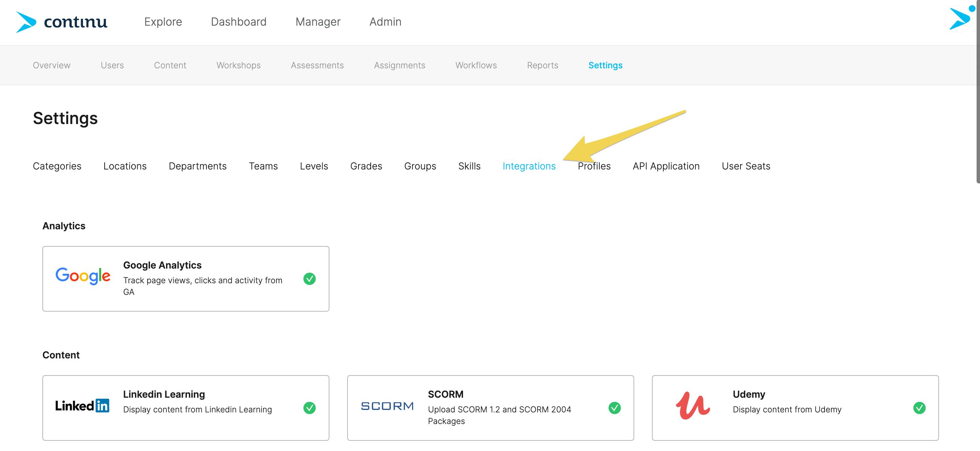This screenshot has height=451, width=980.
Task: Click the Analytics section heading
Action: point(64,226)
